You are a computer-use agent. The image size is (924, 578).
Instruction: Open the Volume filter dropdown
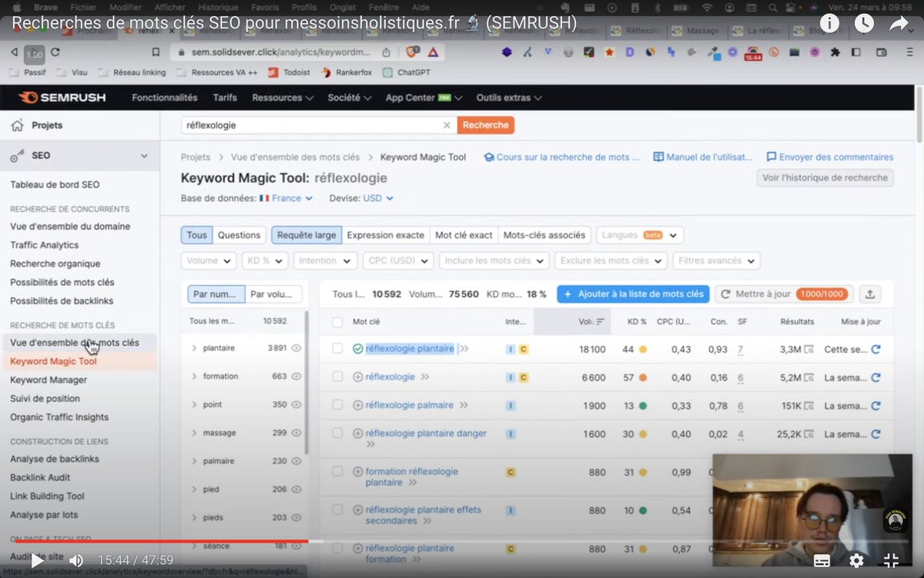click(x=209, y=260)
